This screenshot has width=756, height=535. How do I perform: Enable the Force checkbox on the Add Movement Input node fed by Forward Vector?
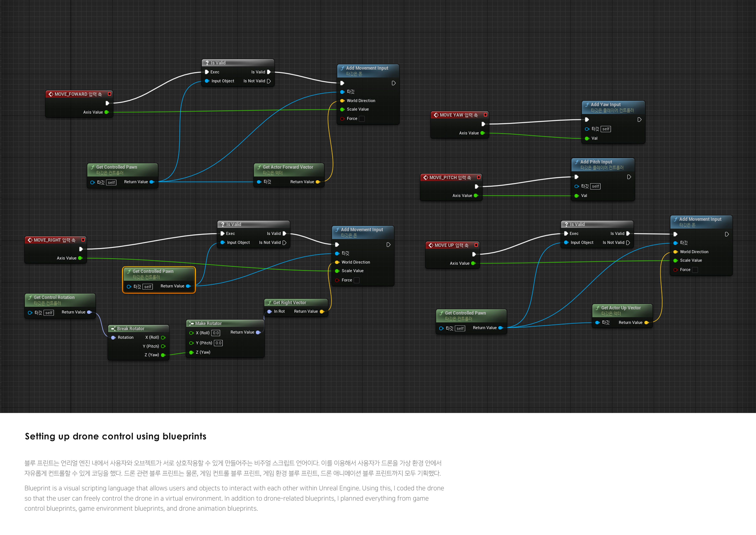pyautogui.click(x=361, y=119)
